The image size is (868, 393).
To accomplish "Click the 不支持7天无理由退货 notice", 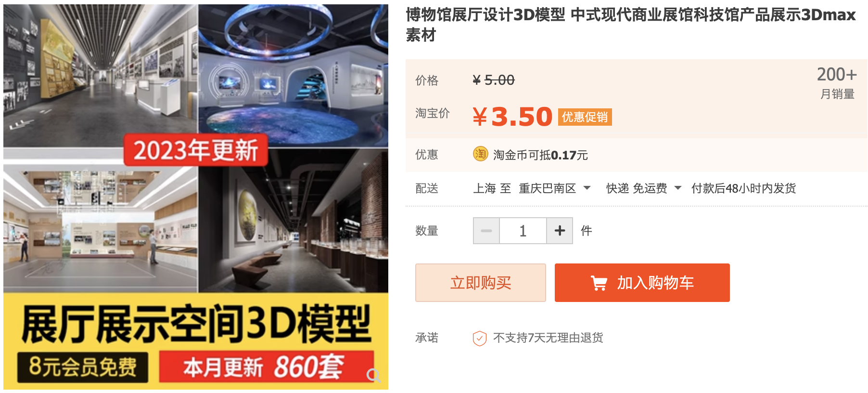I will 548,338.
